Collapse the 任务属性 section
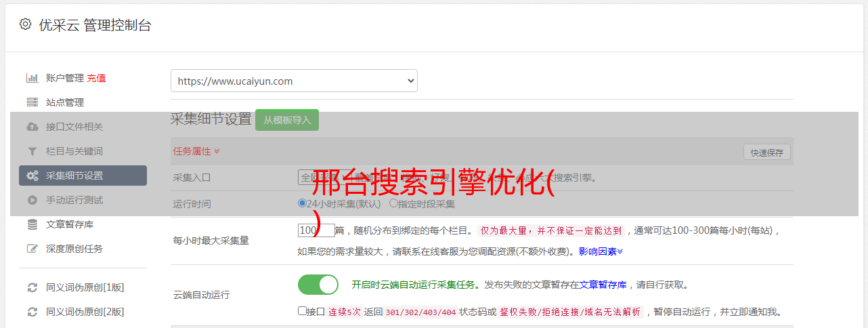Image resolution: width=868 pixels, height=328 pixels. point(196,151)
